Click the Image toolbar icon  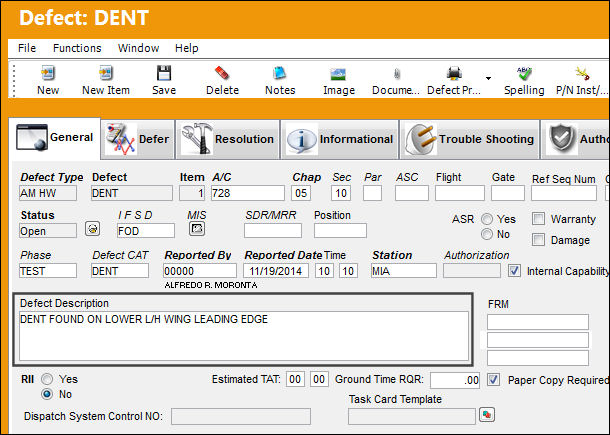tap(338, 74)
